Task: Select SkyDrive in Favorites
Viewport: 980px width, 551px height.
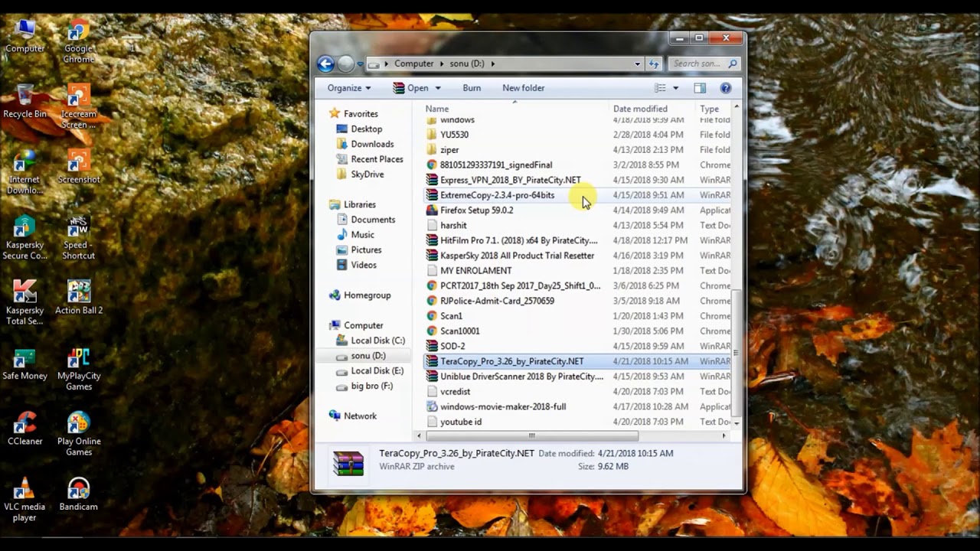Action: click(x=367, y=174)
